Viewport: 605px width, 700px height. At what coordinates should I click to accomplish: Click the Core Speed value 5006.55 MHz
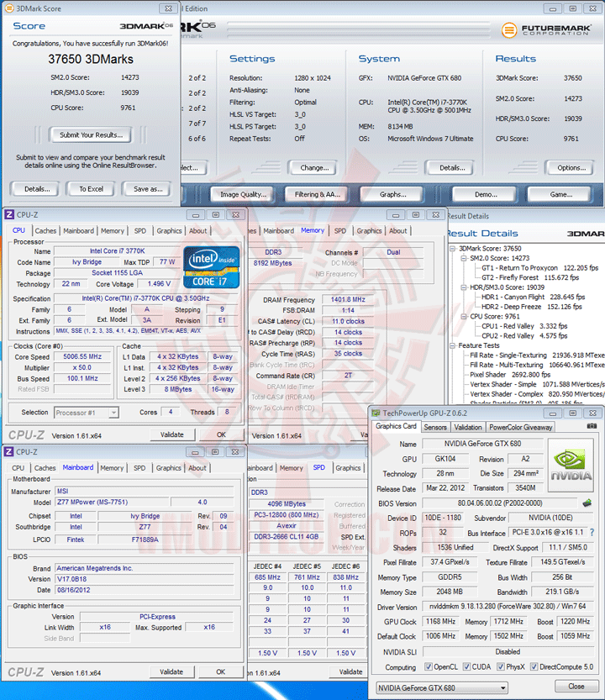click(x=82, y=356)
